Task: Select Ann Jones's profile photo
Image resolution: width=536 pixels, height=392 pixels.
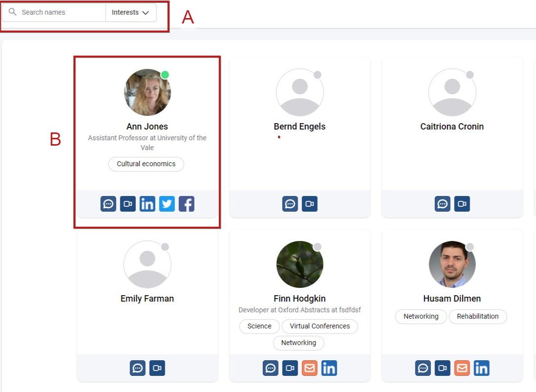Action: click(x=148, y=92)
